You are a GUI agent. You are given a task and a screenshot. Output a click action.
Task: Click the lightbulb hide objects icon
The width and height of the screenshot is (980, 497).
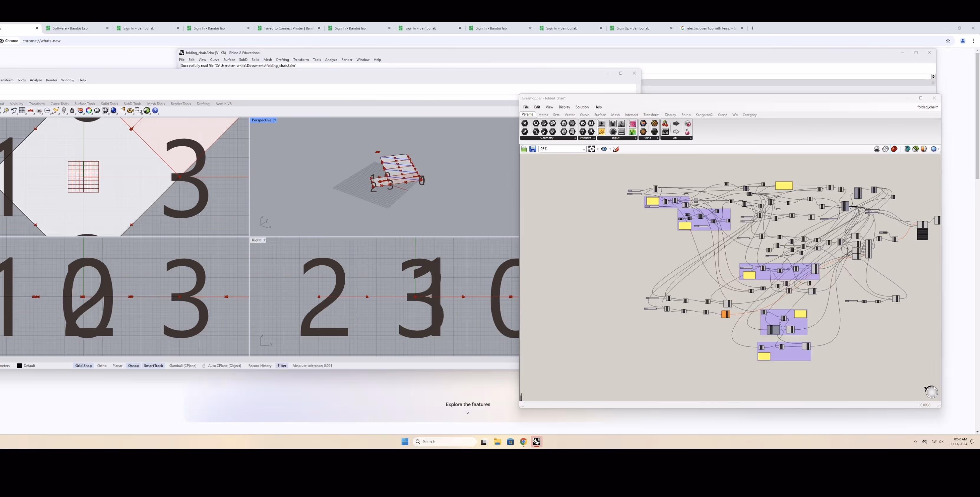tap(64, 111)
